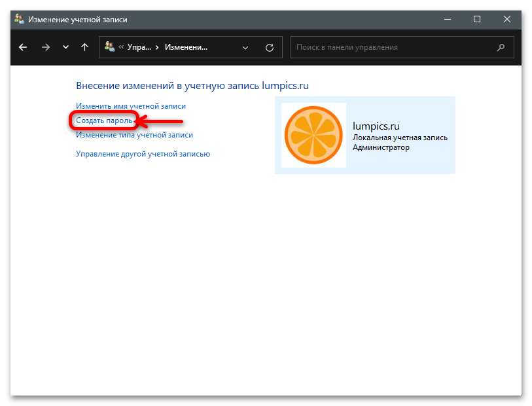This screenshot has width=532, height=406.
Task: Refresh the control panel page
Action: coord(270,48)
